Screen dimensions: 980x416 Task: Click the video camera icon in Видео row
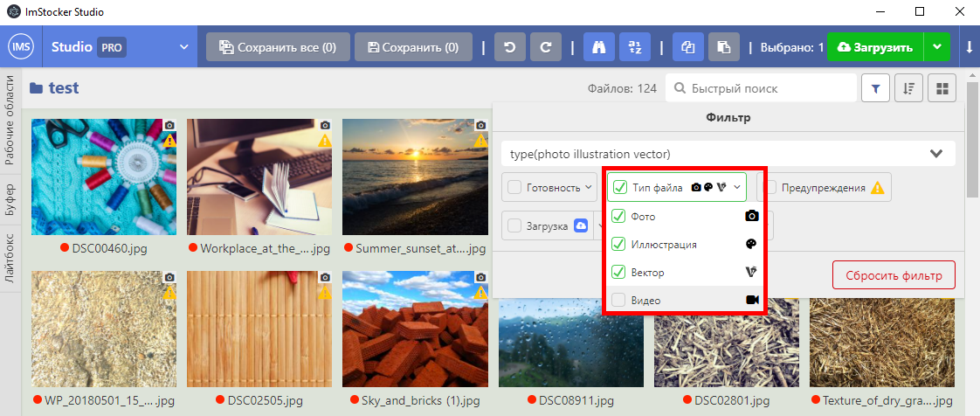point(753,301)
